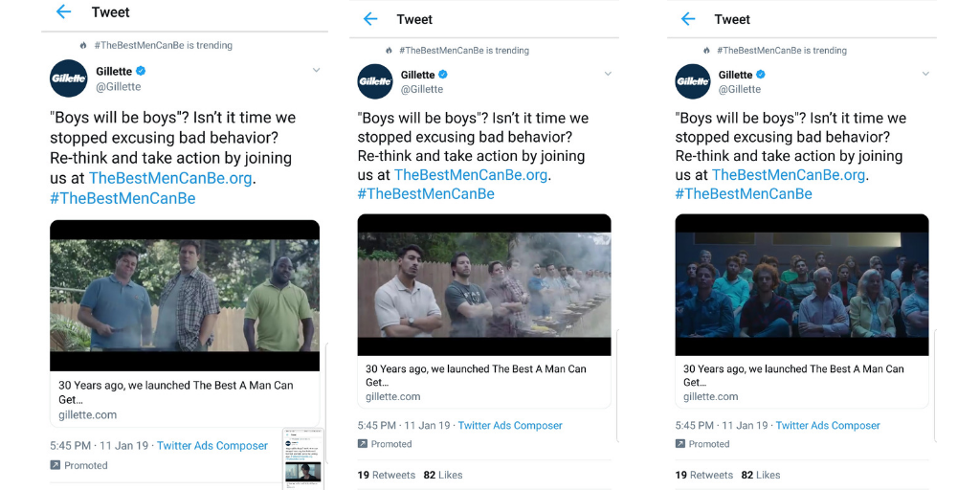Expand tweet options chevron in middle tweet

(x=608, y=74)
